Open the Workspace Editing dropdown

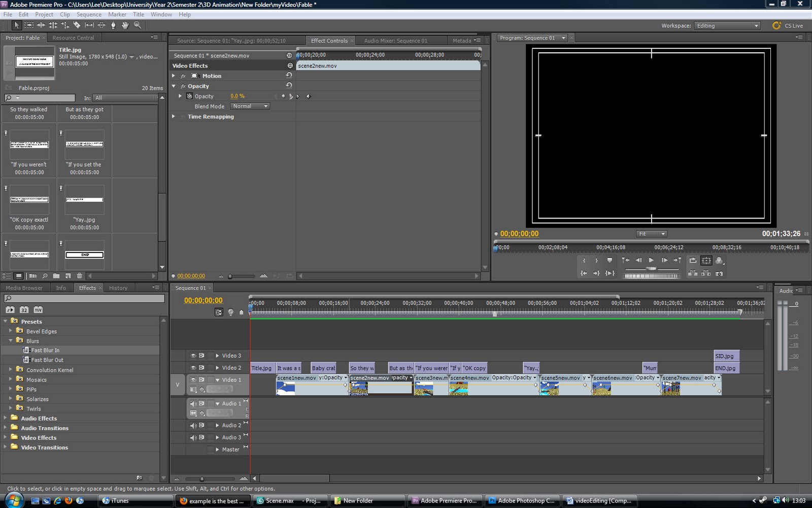pos(728,25)
